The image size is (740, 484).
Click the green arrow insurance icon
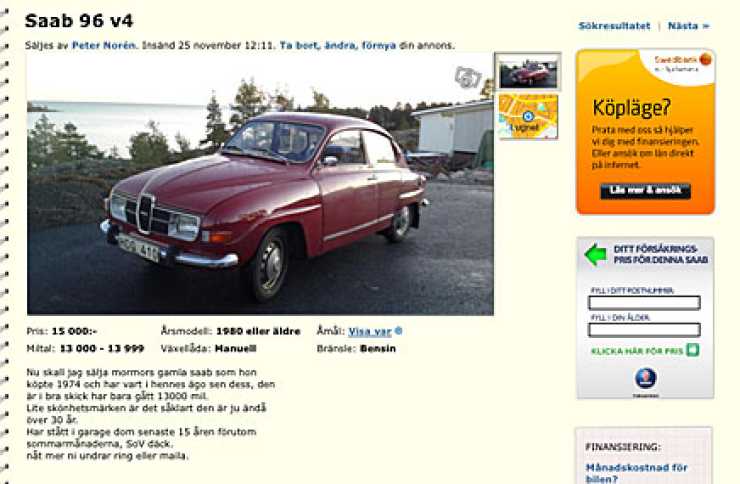[x=596, y=255]
